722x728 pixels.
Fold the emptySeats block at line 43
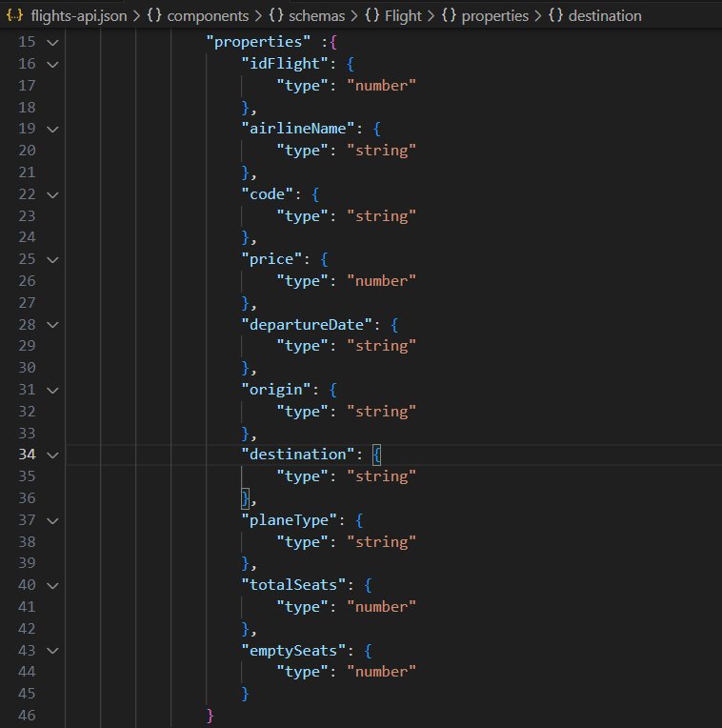pyautogui.click(x=53, y=651)
